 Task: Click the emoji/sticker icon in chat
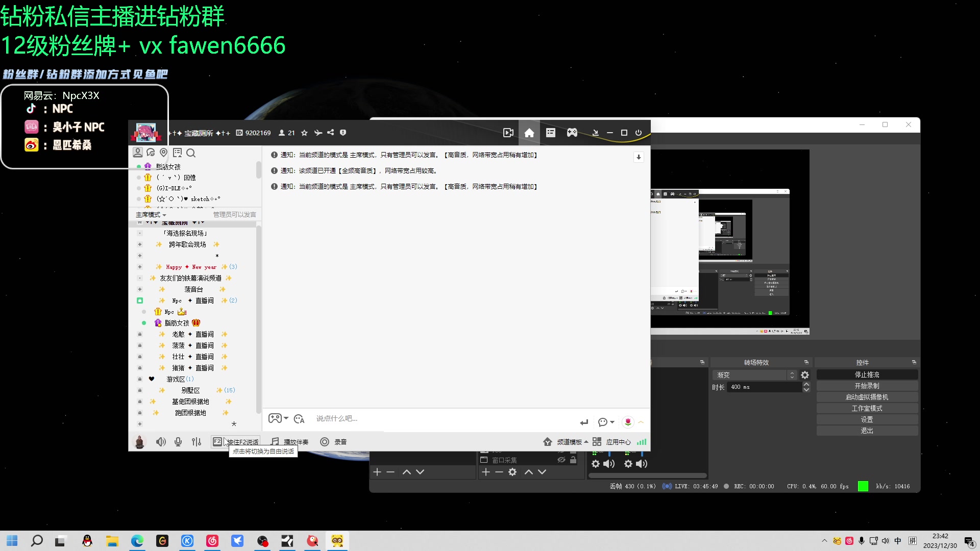(299, 418)
